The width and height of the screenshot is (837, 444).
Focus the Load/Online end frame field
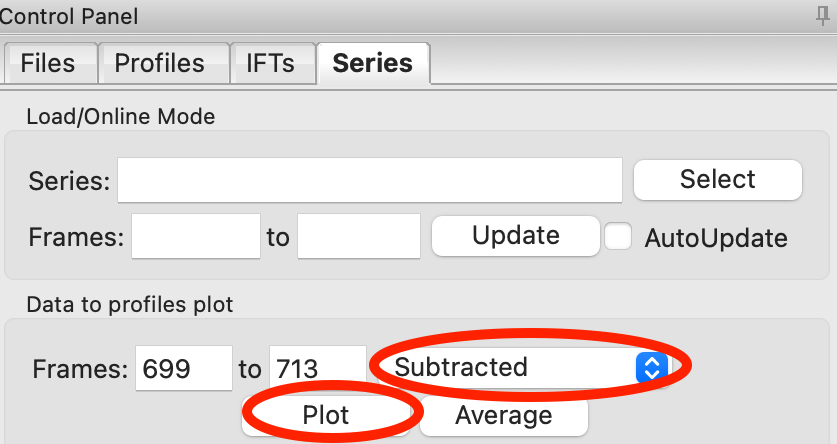tap(359, 237)
